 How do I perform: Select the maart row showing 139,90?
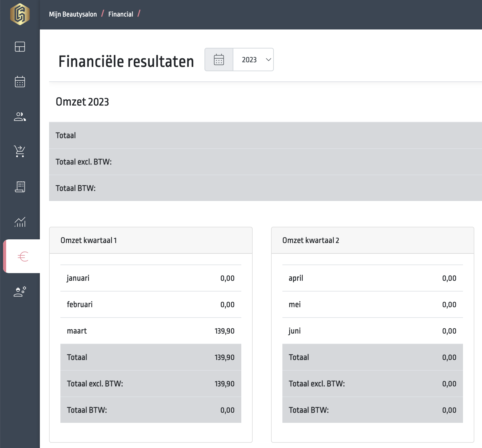(151, 331)
